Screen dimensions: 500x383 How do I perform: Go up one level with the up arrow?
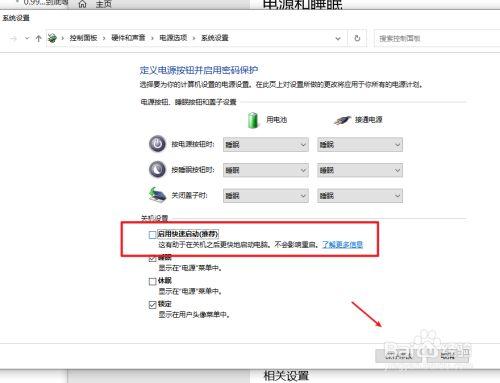38,38
